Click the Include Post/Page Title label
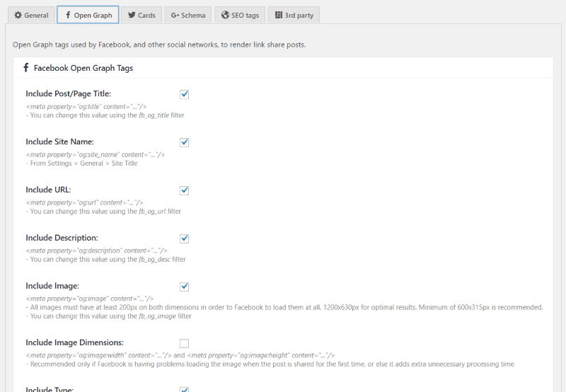The width and height of the screenshot is (566, 392). 68,94
